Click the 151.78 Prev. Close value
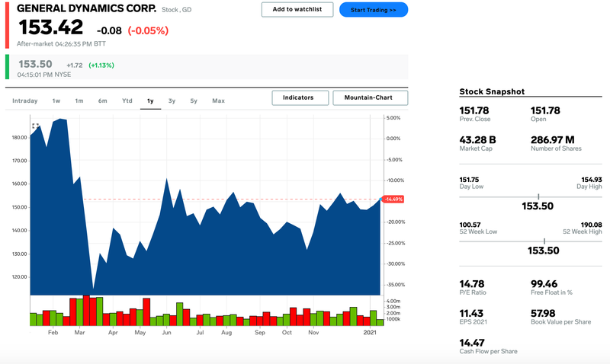The image size is (610, 364). 474,110
